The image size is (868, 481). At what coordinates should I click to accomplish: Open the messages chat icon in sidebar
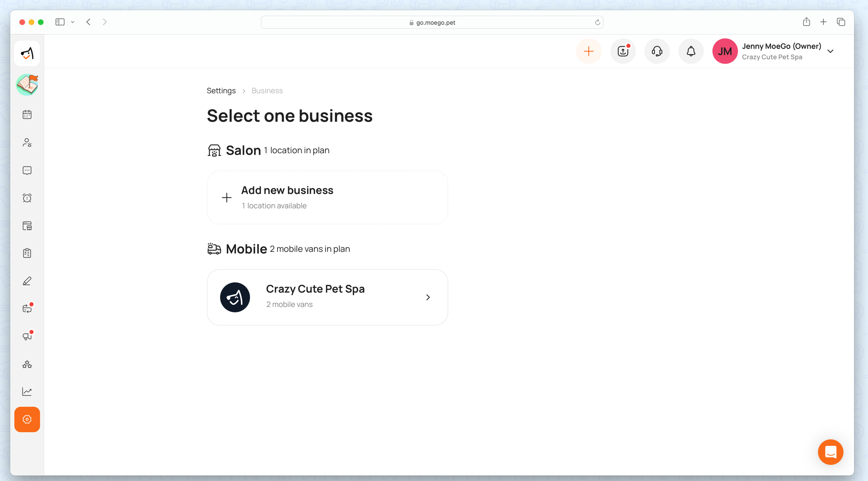point(27,170)
